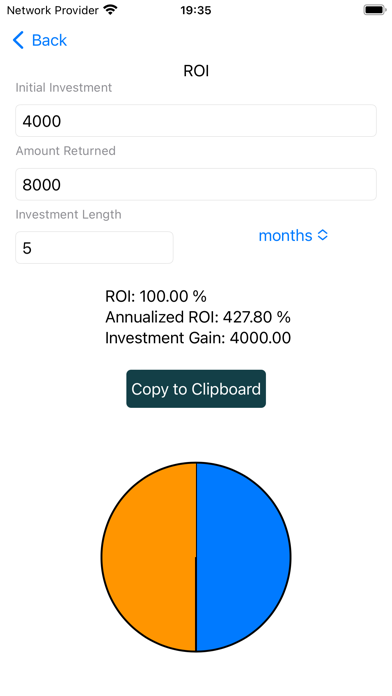This screenshot has width=392, height=696.
Task: Tap the Initial Investment label
Action: point(63,88)
